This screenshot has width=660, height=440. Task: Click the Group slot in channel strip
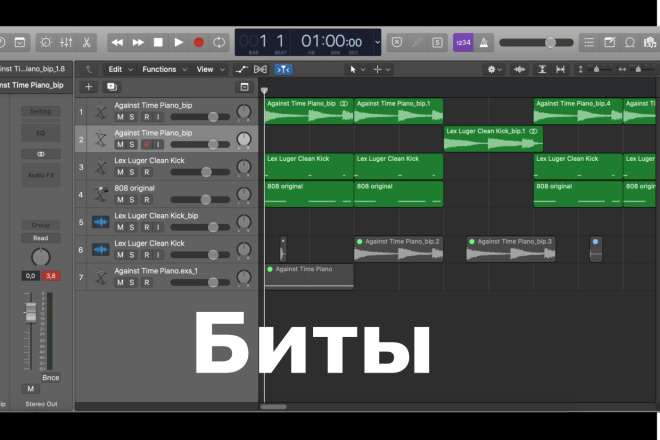click(x=41, y=225)
